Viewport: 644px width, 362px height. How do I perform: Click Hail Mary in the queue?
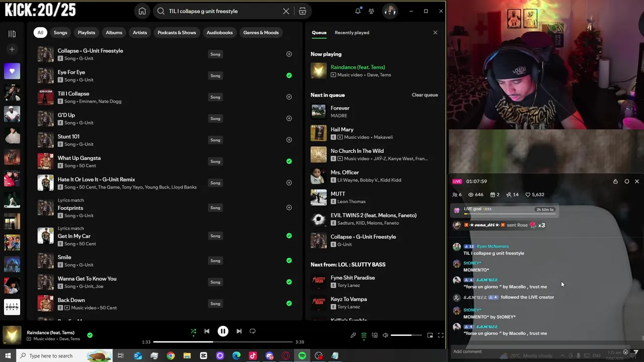(x=342, y=130)
